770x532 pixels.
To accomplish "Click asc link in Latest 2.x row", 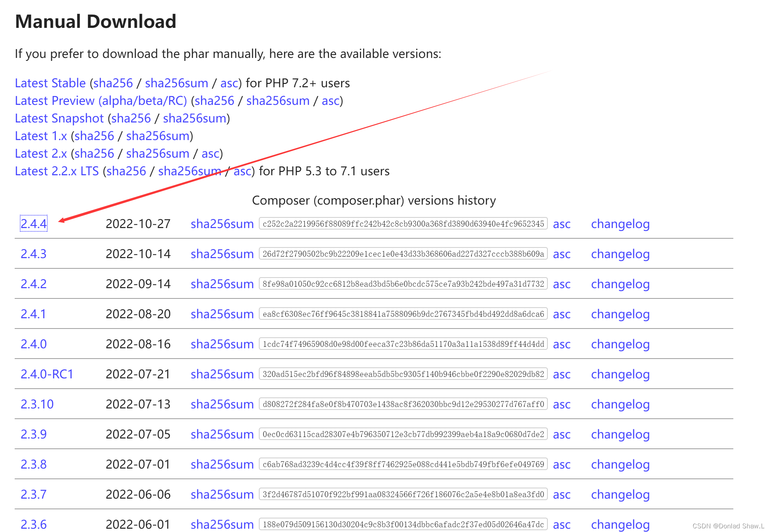I will [x=210, y=154].
